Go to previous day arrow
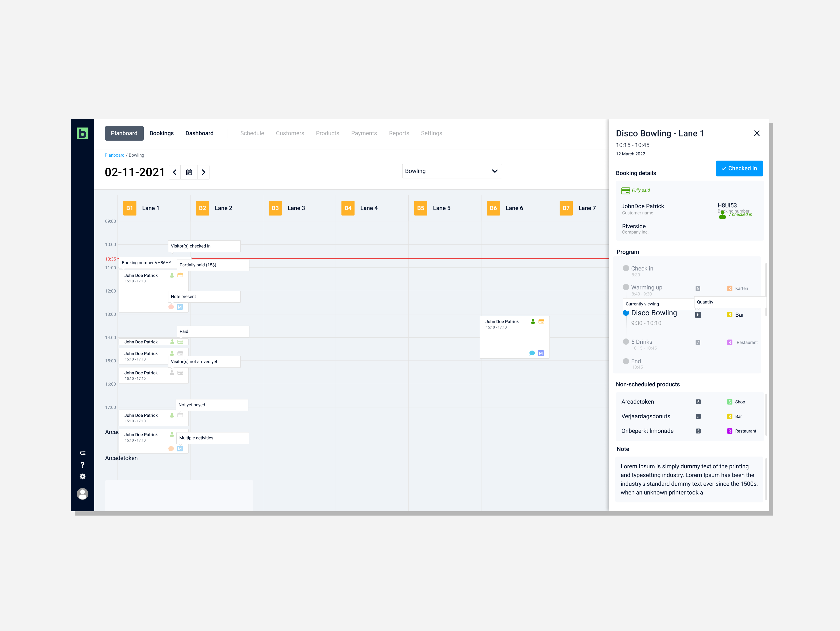Viewport: 840px width, 631px height. [175, 172]
